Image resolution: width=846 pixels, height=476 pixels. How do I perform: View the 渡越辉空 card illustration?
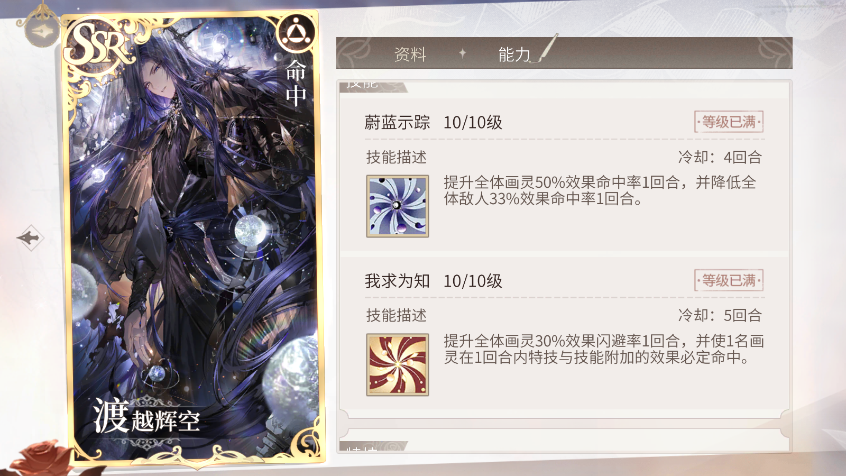tap(194, 237)
